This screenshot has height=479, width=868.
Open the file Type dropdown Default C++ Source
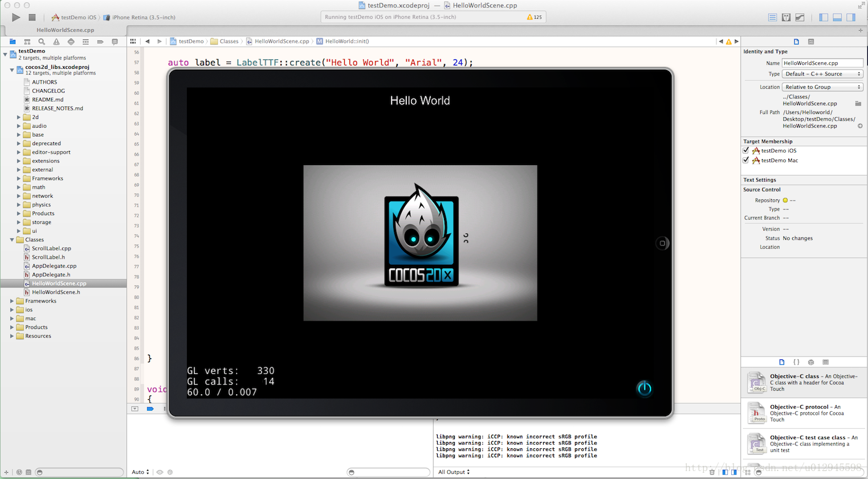coord(822,74)
